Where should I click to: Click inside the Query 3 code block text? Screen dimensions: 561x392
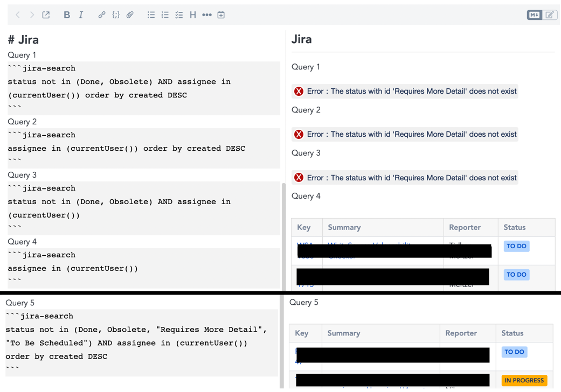(x=144, y=208)
